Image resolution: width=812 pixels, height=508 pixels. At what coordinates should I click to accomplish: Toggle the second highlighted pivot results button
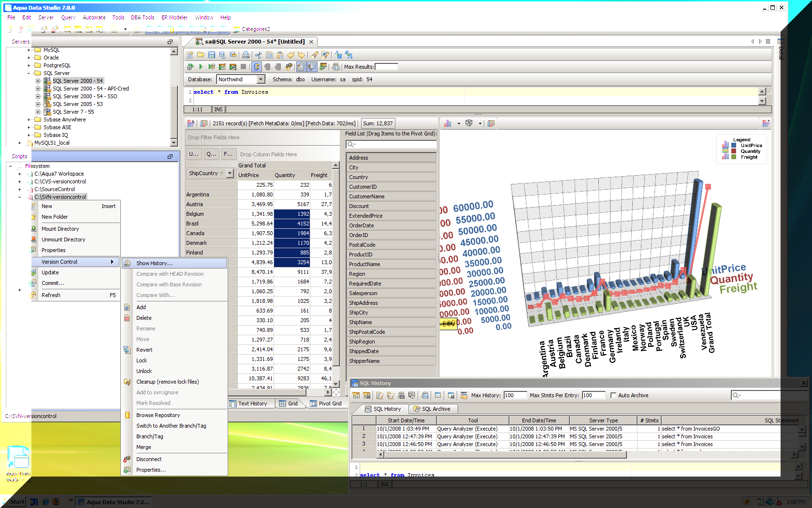click(x=312, y=67)
